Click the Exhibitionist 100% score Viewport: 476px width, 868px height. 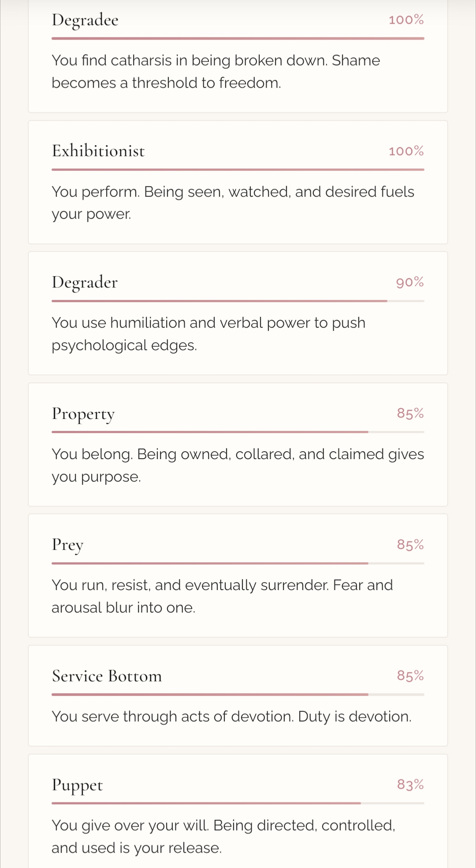tap(406, 151)
